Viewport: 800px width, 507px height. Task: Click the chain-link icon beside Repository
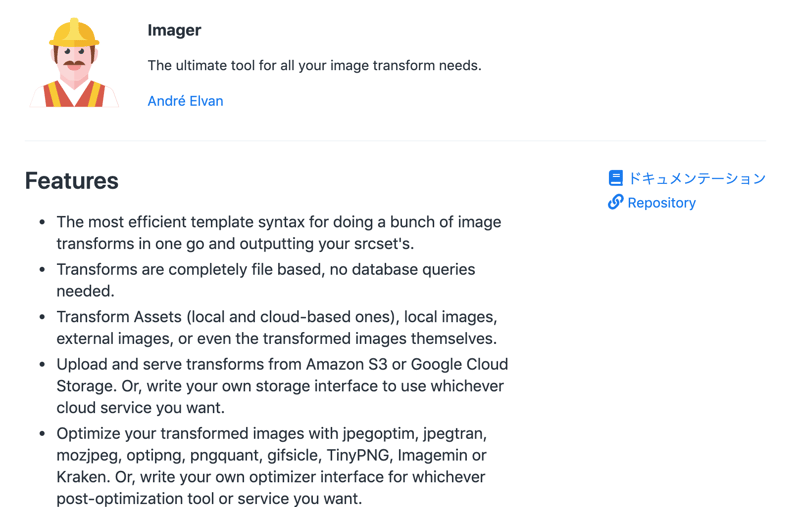click(615, 202)
